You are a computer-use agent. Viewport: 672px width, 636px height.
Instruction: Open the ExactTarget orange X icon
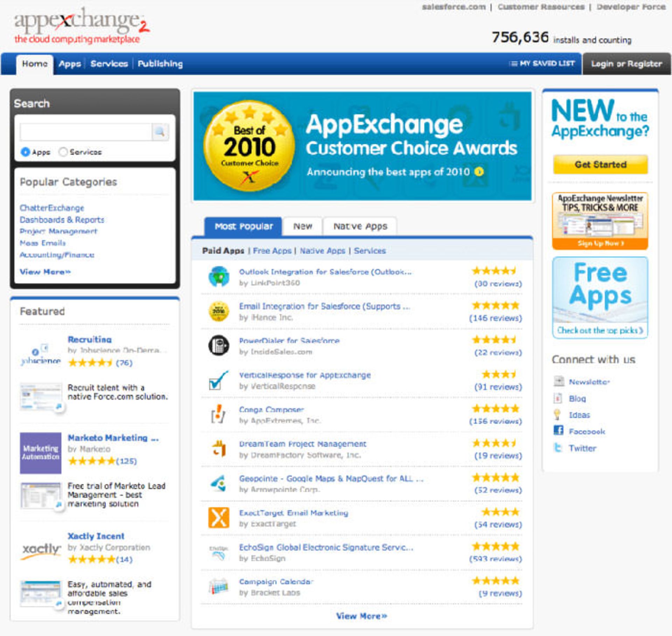(219, 518)
